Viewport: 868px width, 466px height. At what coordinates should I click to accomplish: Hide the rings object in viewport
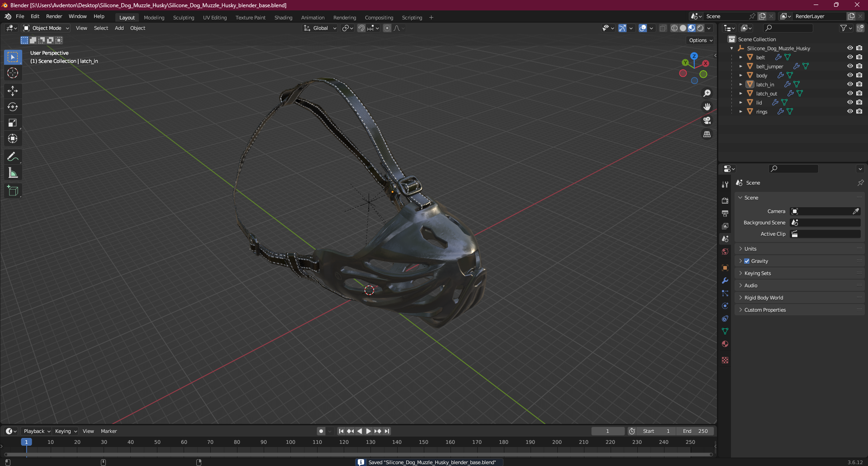850,111
